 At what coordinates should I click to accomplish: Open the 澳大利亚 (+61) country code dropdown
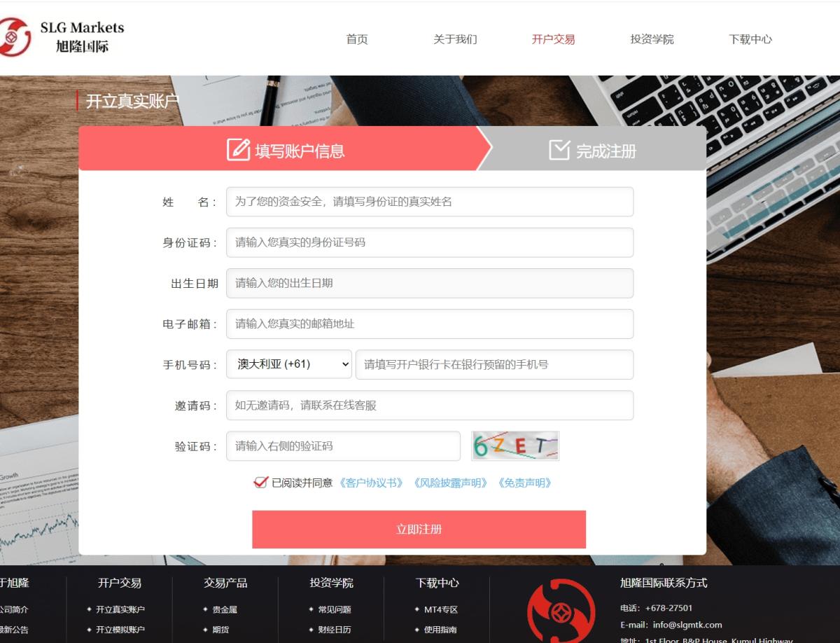pos(288,364)
